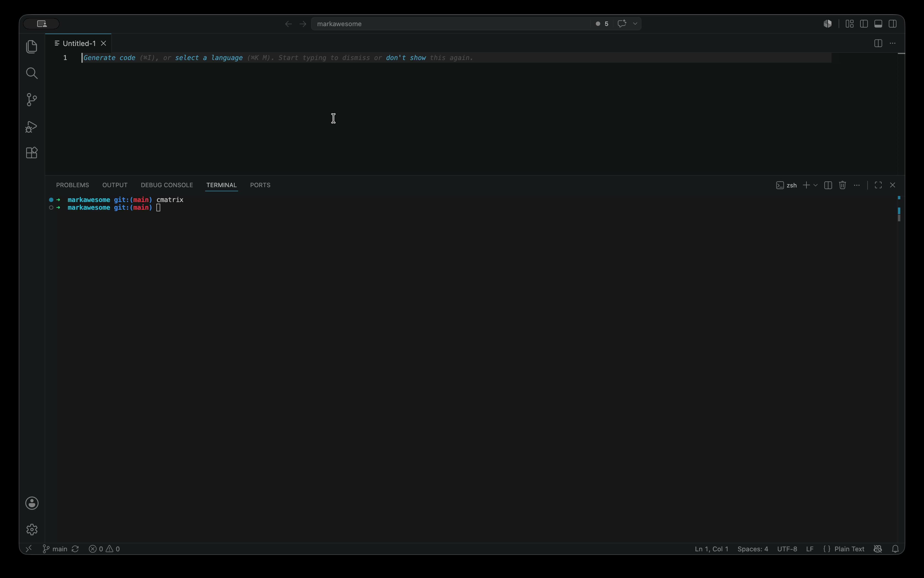Open the Accounts profile icon

[x=32, y=503]
